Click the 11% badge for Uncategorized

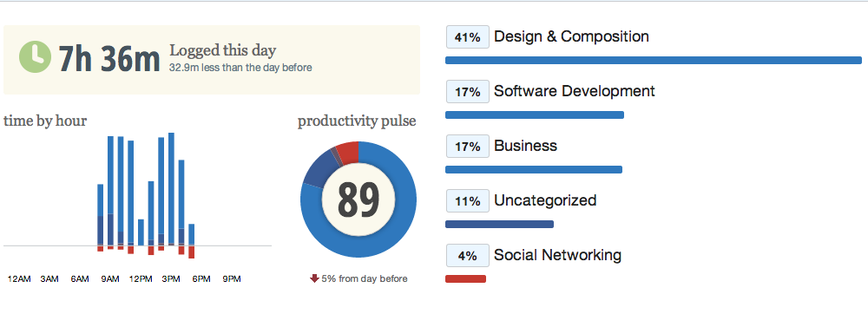coord(468,201)
